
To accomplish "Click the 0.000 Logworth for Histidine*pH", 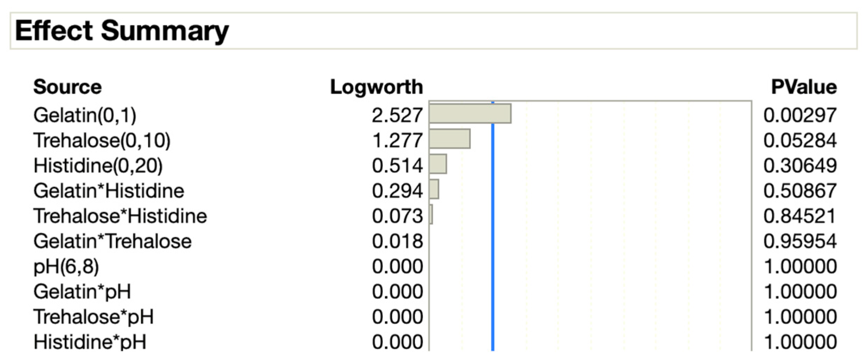I will [x=397, y=342].
